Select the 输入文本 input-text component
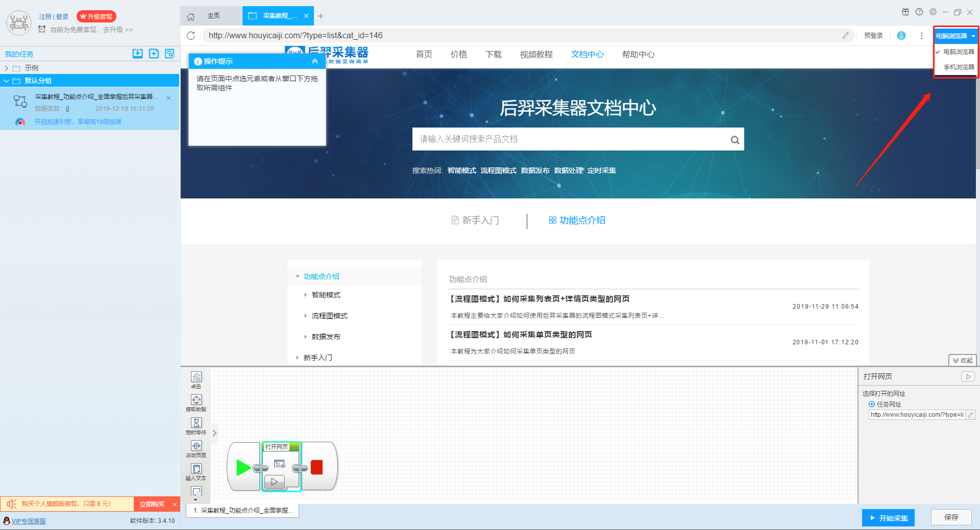This screenshot has width=980, height=530. (196, 469)
